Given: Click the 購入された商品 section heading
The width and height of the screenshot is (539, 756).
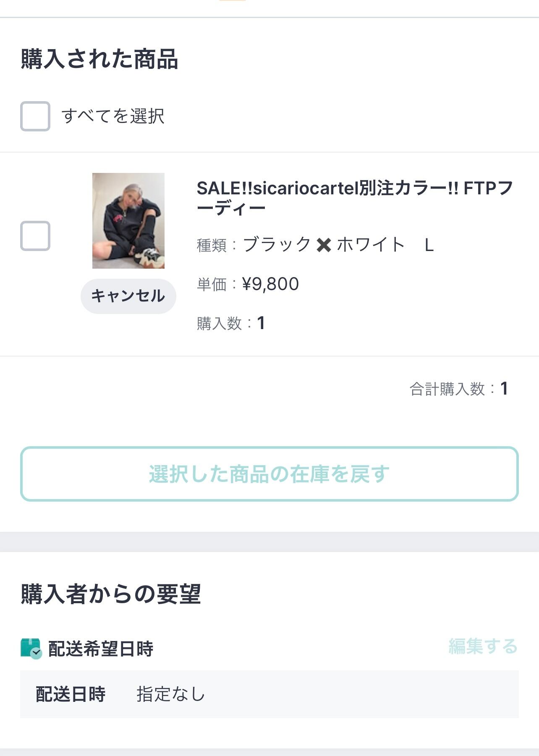Looking at the screenshot, I should point(99,59).
